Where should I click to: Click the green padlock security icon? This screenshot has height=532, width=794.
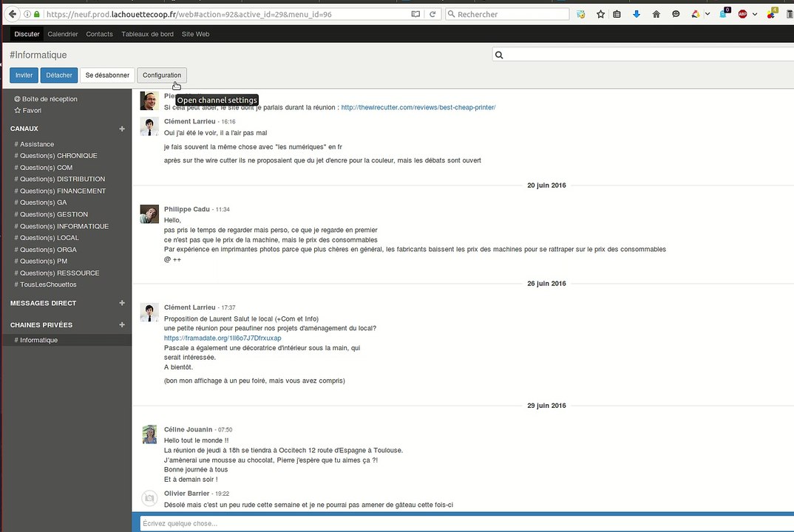point(36,14)
